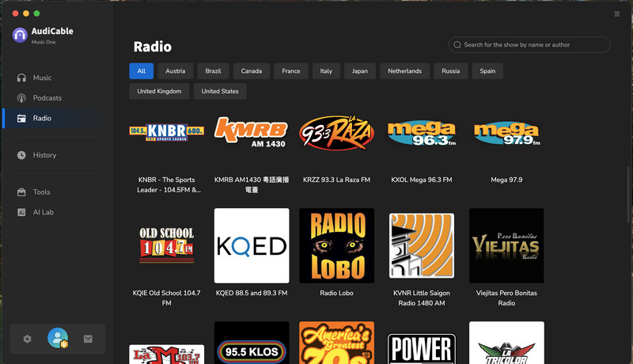Open the La Tricolor station logo
The image size is (633, 364).
(x=506, y=343)
